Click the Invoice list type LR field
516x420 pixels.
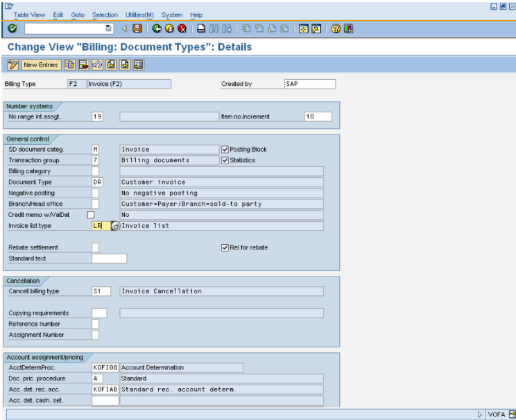101,226
